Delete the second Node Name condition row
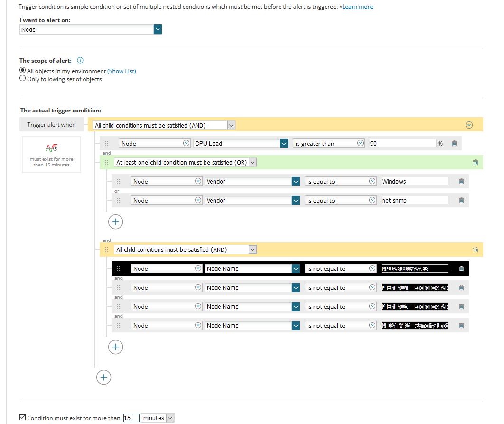Viewport: 504px width, 424px height. point(461,287)
